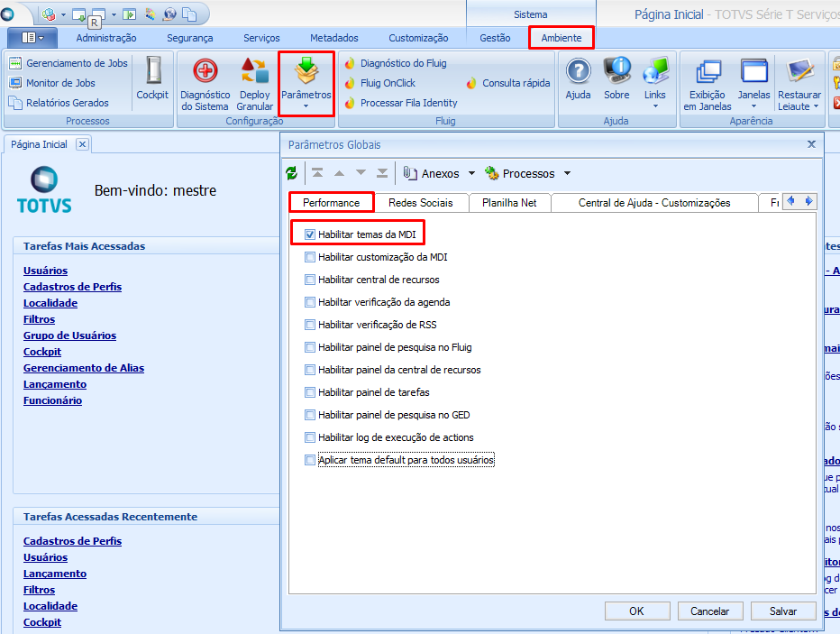This screenshot has height=634, width=840.
Task: Open the application menu dropdown button
Action: pos(32,38)
